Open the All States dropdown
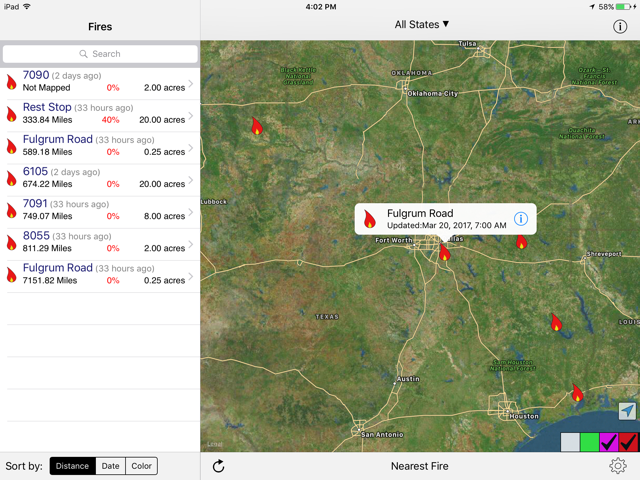This screenshot has height=480, width=640. (422, 24)
